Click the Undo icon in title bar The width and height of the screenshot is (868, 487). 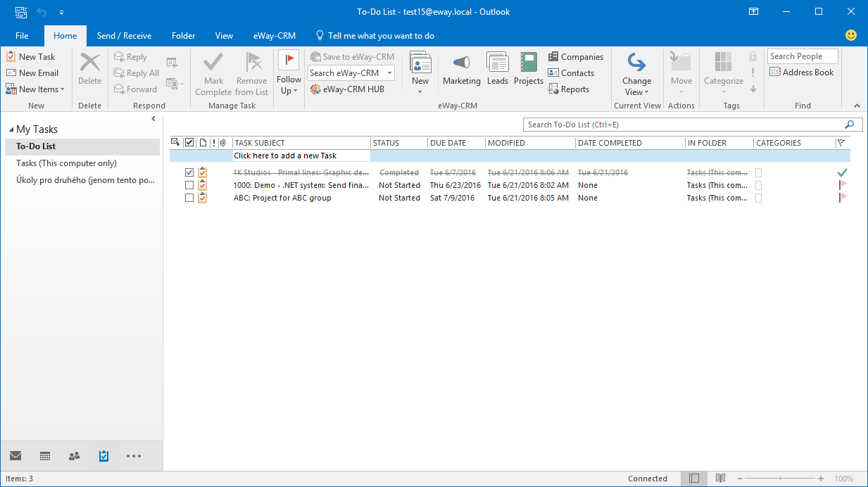[41, 12]
